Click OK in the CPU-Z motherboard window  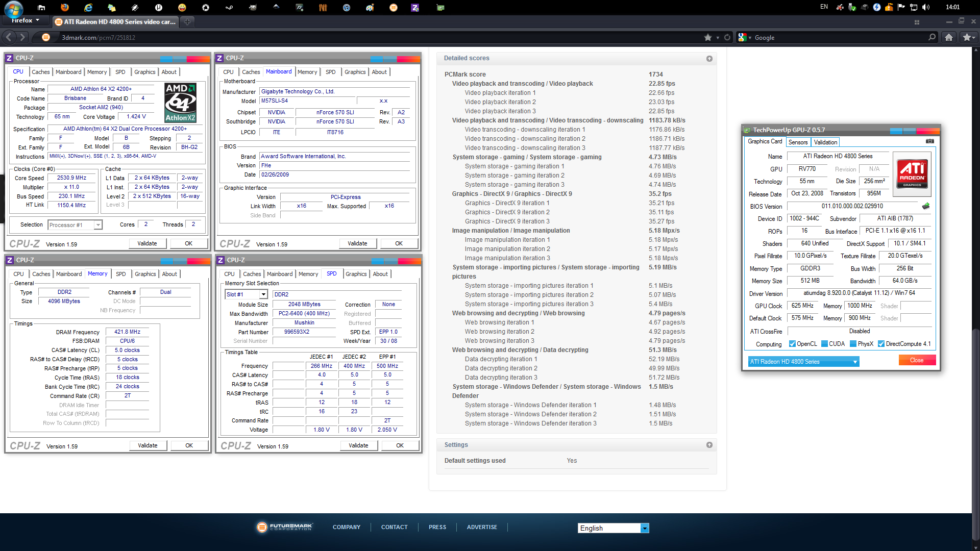click(x=399, y=243)
